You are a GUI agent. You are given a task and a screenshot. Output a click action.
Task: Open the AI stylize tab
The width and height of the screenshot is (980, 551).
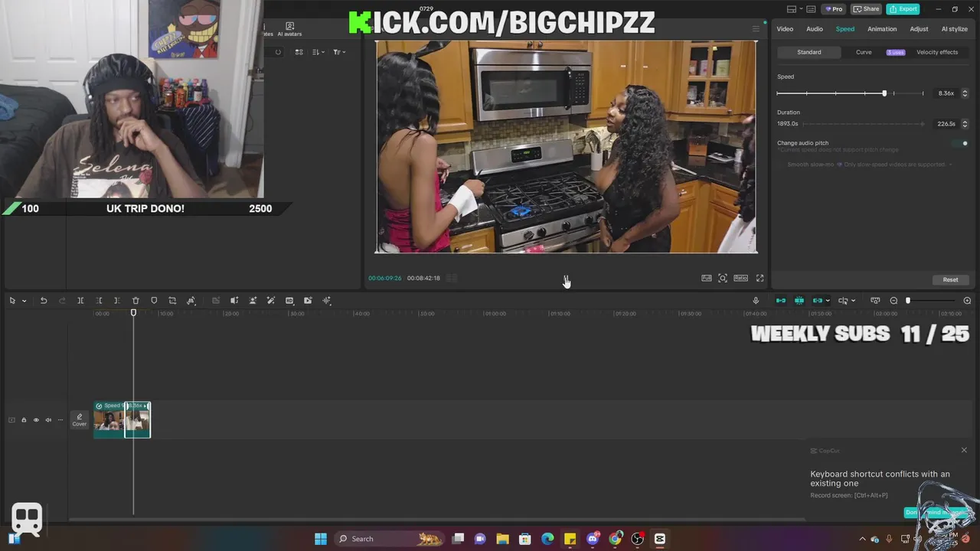tap(954, 29)
